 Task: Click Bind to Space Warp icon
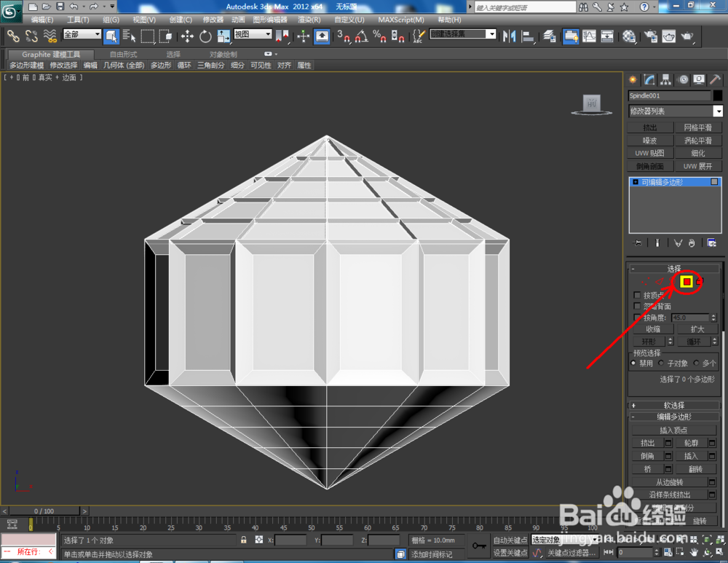pyautogui.click(x=50, y=36)
